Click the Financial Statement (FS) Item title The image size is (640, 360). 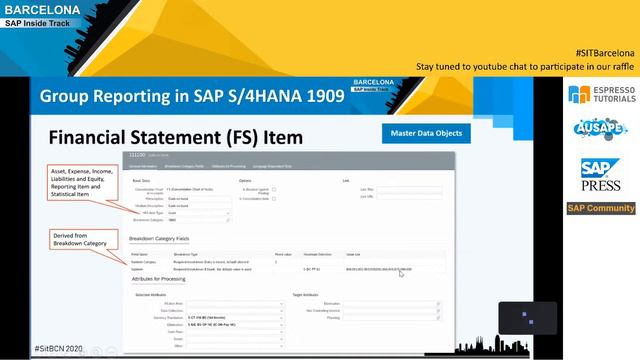tap(176, 137)
